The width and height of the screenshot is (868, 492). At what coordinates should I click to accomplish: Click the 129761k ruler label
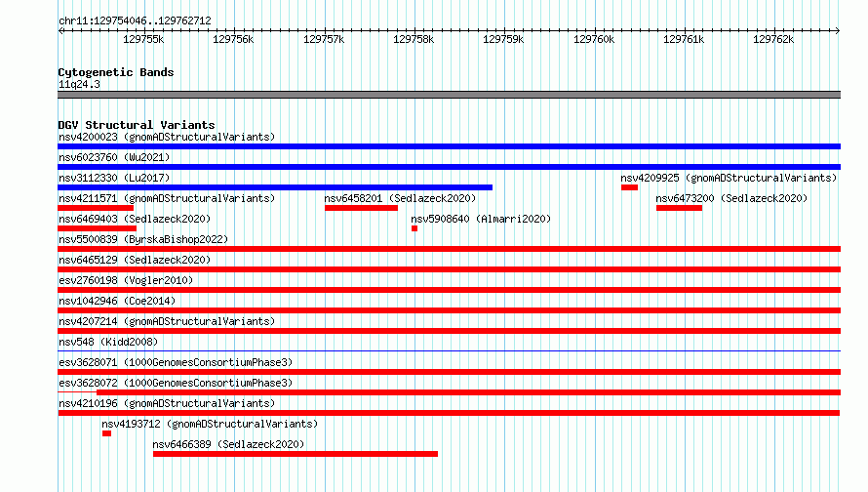(684, 39)
